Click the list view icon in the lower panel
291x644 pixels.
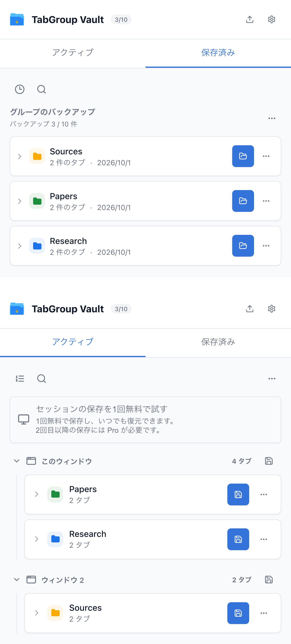(x=20, y=378)
